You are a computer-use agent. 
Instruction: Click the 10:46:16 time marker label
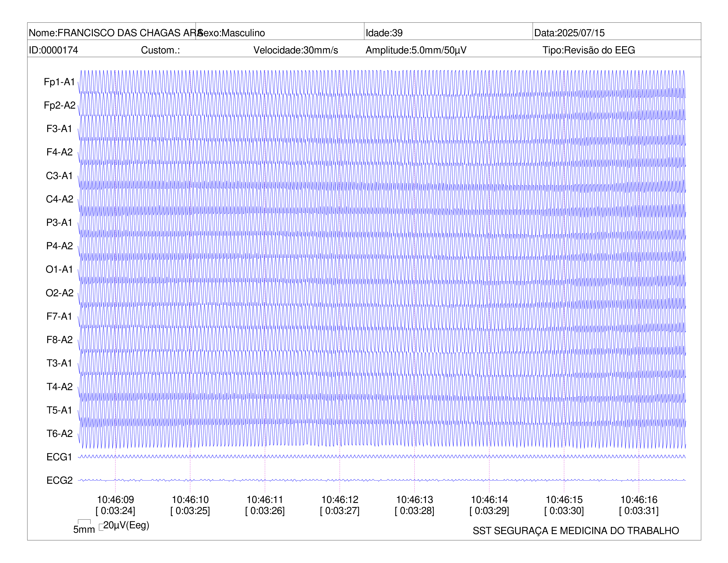[639, 500]
